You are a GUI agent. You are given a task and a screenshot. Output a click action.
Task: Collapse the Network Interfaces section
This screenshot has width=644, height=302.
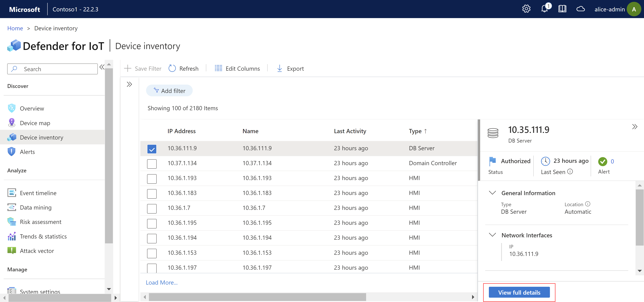point(492,235)
